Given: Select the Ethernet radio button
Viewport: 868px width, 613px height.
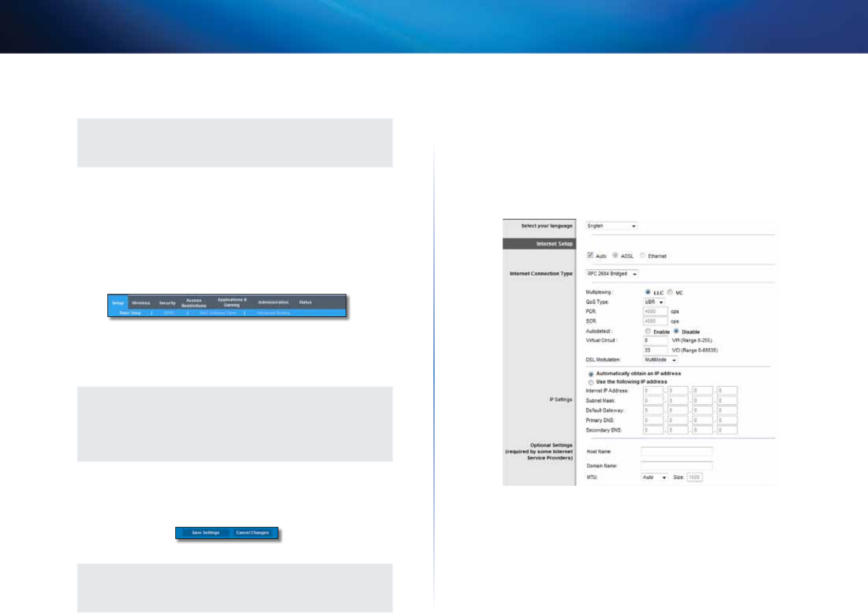Looking at the screenshot, I should [x=643, y=256].
